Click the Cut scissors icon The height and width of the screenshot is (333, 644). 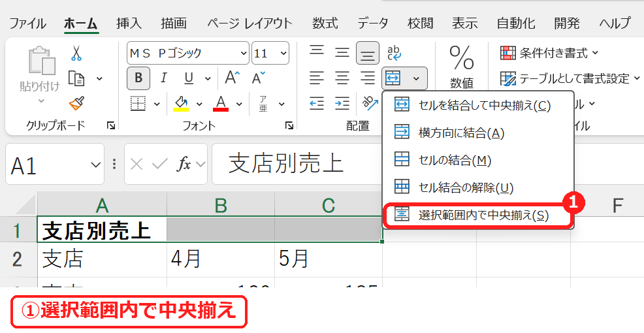tap(76, 54)
